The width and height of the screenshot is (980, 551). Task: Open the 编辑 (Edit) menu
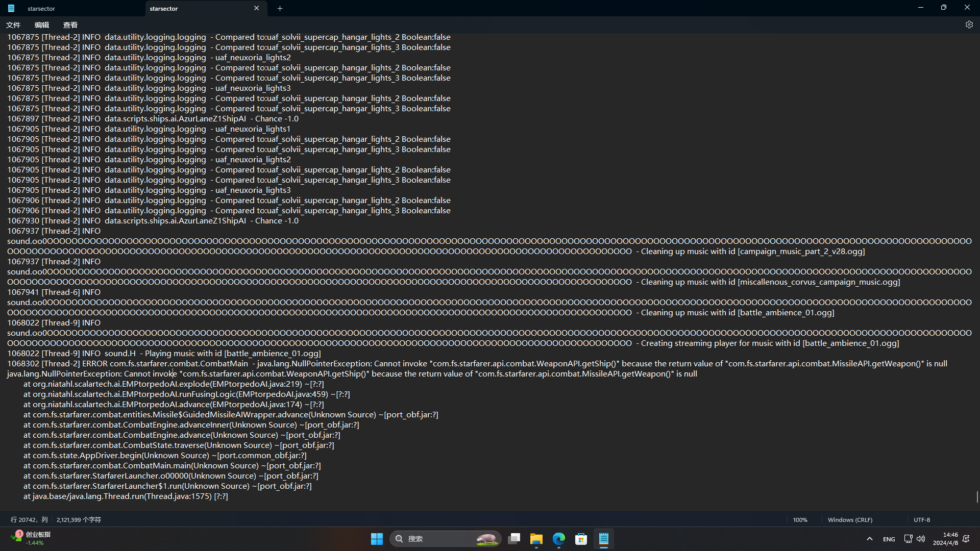pyautogui.click(x=42, y=24)
